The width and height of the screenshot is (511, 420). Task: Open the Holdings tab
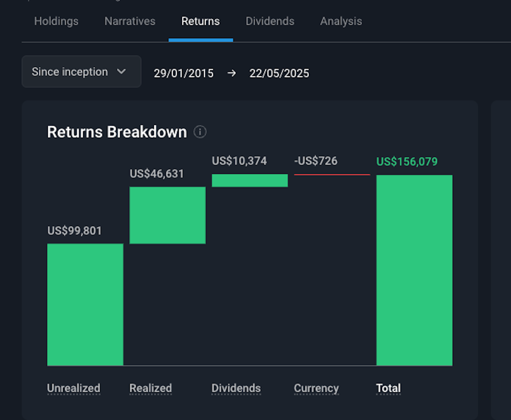(x=56, y=21)
